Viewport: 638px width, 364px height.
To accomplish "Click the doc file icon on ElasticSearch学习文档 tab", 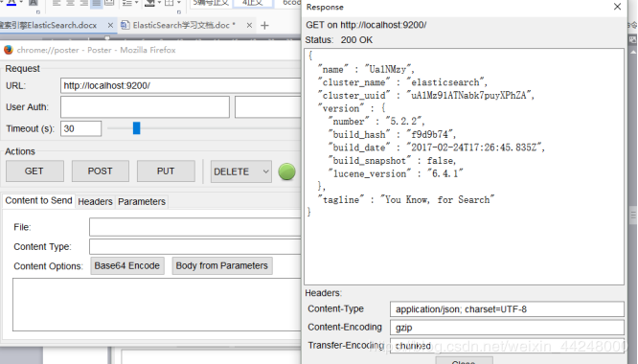I will (x=125, y=25).
